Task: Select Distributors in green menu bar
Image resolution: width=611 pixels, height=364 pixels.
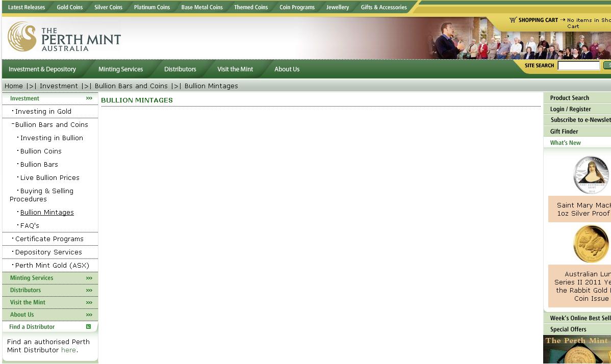Action: pos(180,69)
